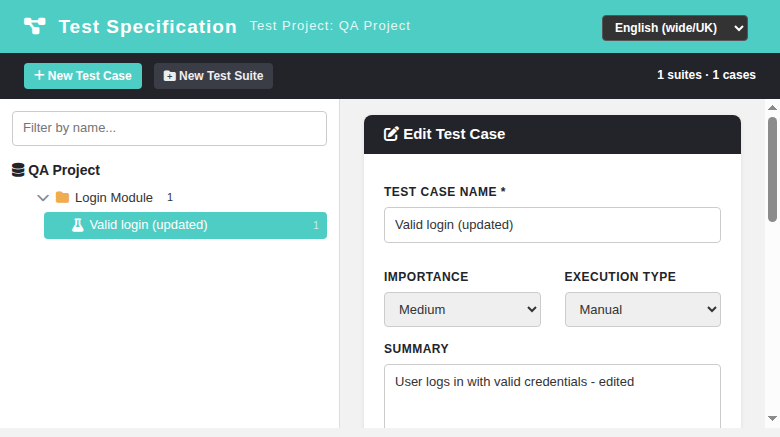Viewport: 780px width, 437px height.
Task: Click into the Summary text area
Action: click(552, 396)
